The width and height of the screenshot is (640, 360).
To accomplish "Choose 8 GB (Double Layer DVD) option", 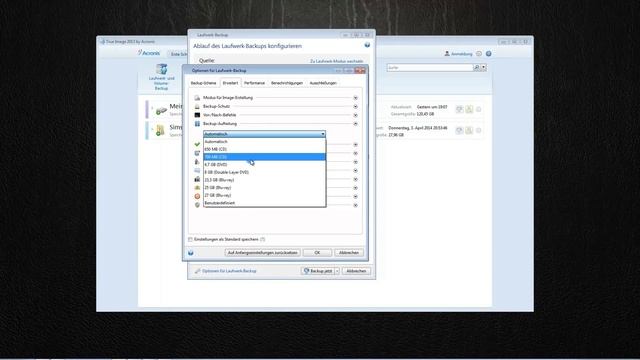I will click(x=264, y=172).
